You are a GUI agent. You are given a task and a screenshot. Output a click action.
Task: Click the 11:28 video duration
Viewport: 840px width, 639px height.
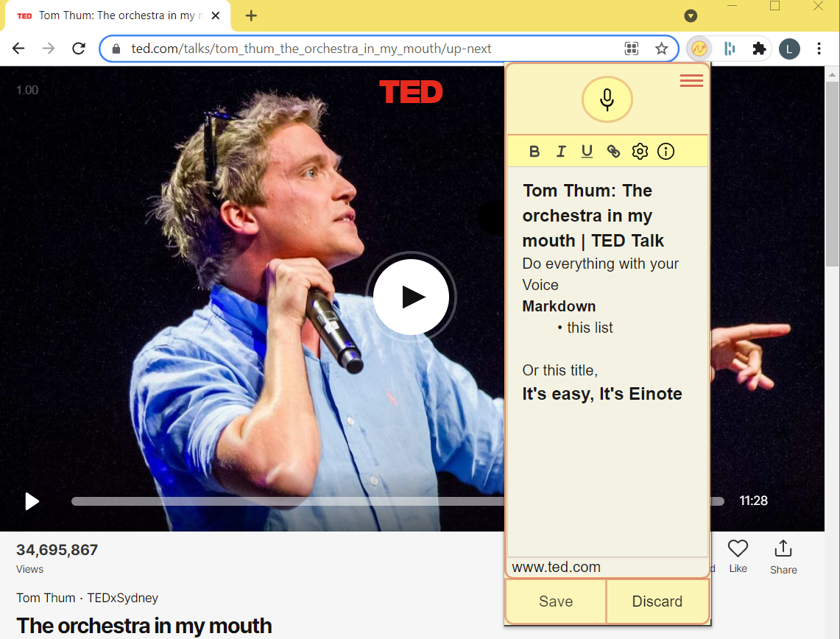coord(753,501)
